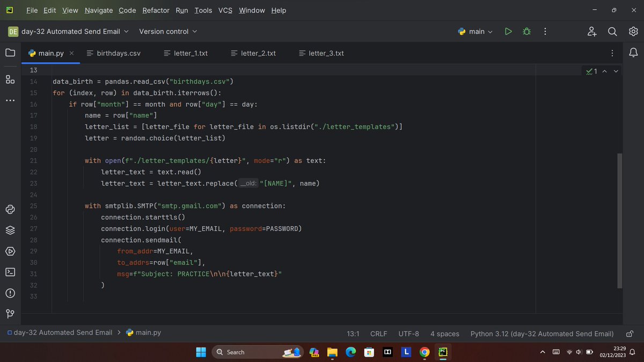Open the Window menu

[252, 10]
